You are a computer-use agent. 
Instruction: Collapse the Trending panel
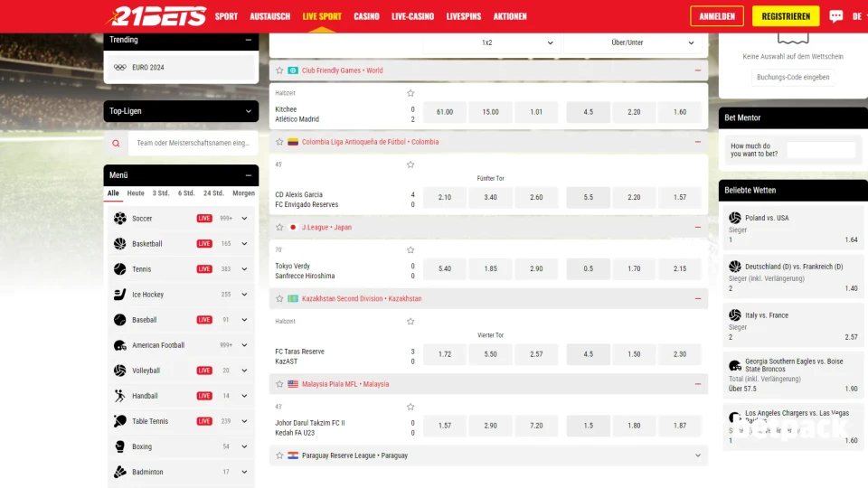click(248, 40)
